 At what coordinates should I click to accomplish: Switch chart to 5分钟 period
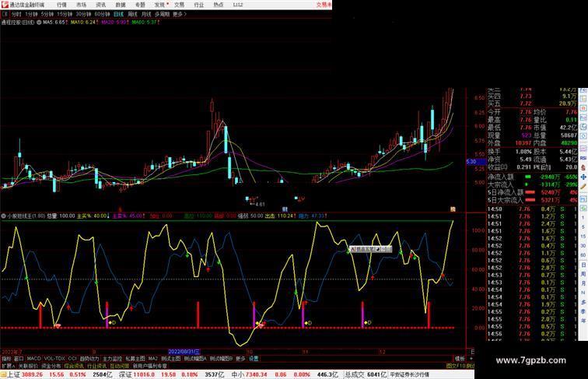click(x=47, y=14)
